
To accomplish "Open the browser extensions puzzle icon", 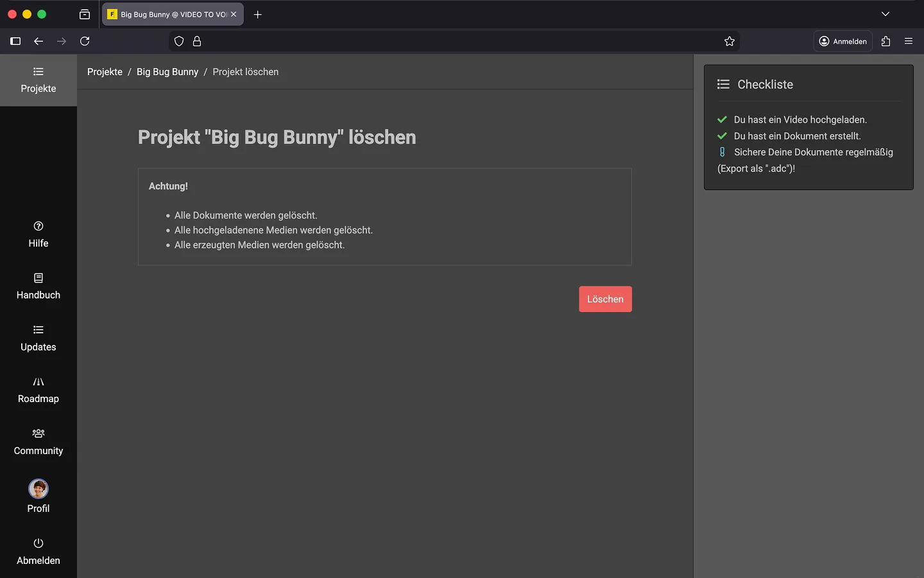I will point(886,41).
